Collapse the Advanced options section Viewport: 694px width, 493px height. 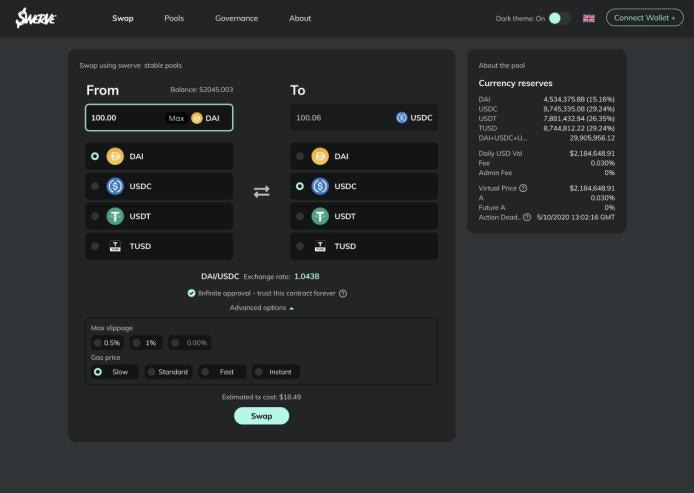pyautogui.click(x=261, y=308)
